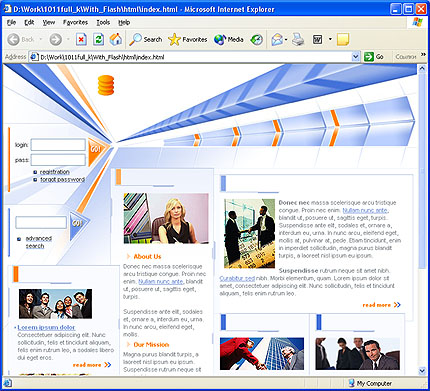Click status bar page icon
The width and height of the screenshot is (430, 391).
pos(8,383)
